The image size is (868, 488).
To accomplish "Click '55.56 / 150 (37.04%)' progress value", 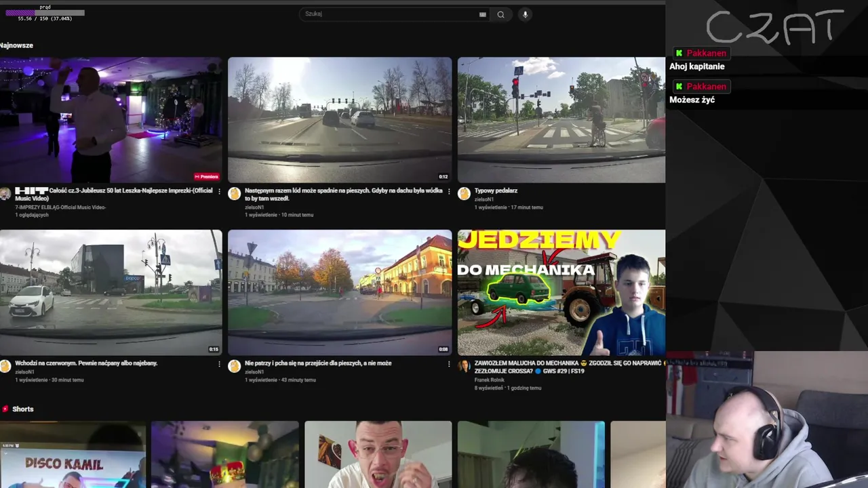I will (x=45, y=18).
